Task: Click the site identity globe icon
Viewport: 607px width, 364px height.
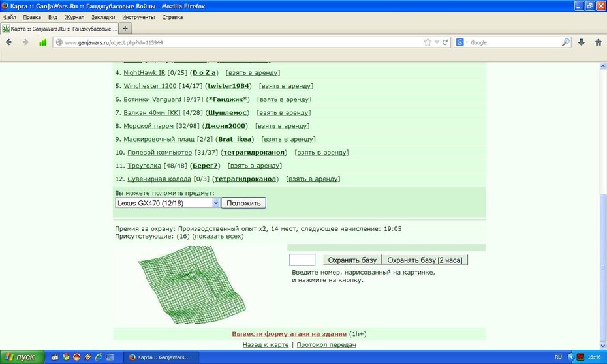Action: pyautogui.click(x=59, y=42)
